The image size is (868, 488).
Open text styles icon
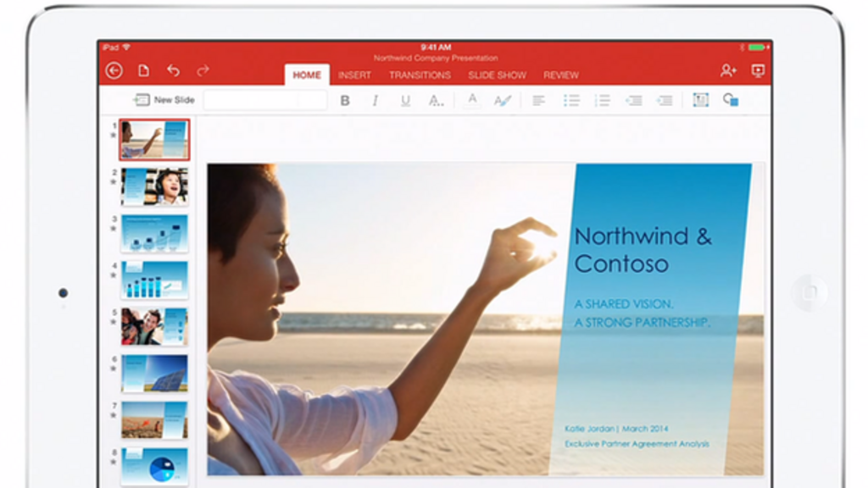[x=503, y=100]
